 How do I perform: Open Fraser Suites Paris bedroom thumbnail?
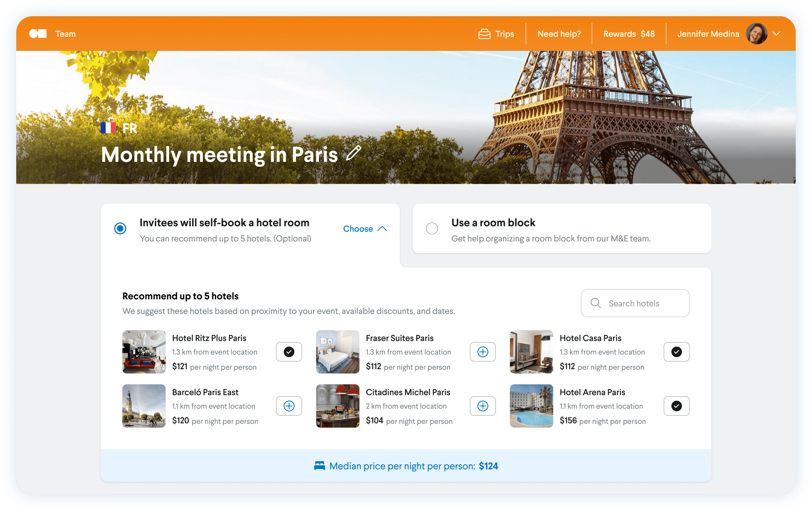tap(338, 352)
